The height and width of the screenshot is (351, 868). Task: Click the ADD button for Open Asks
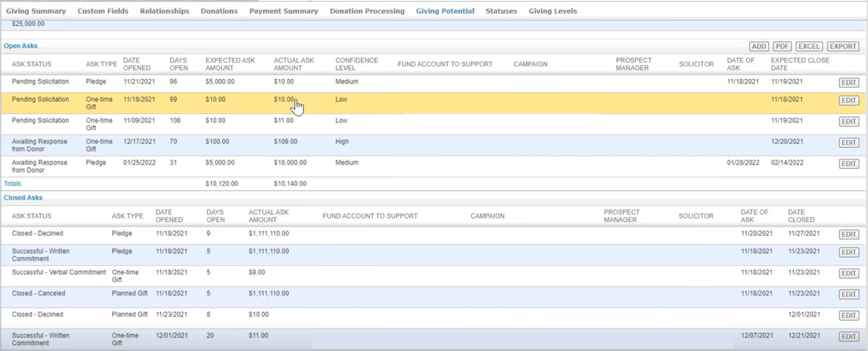(759, 47)
